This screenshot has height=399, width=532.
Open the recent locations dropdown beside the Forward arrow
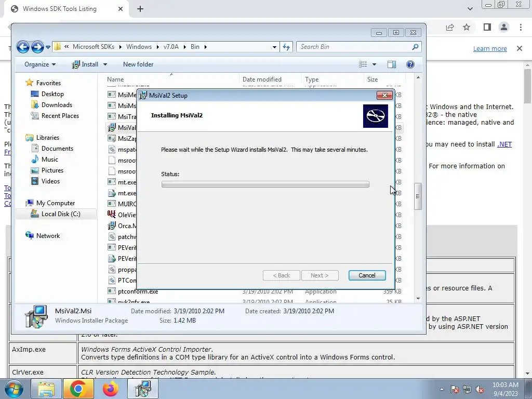click(x=48, y=47)
